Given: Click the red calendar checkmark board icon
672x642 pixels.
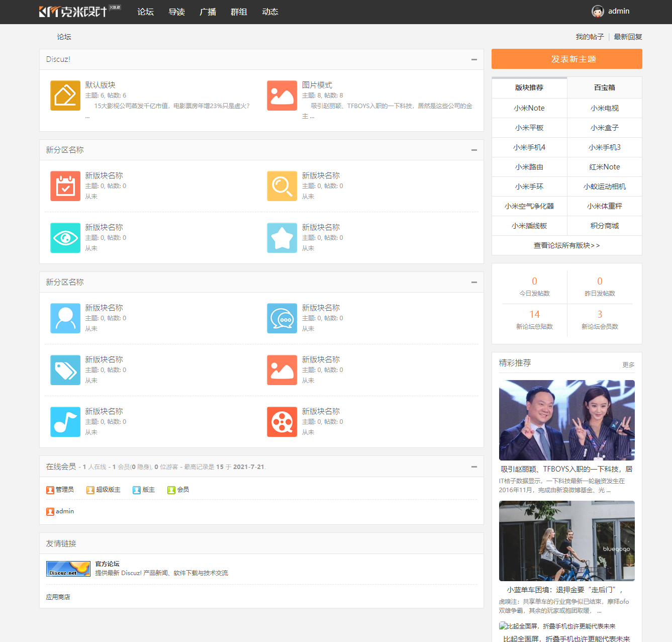Looking at the screenshot, I should click(65, 186).
